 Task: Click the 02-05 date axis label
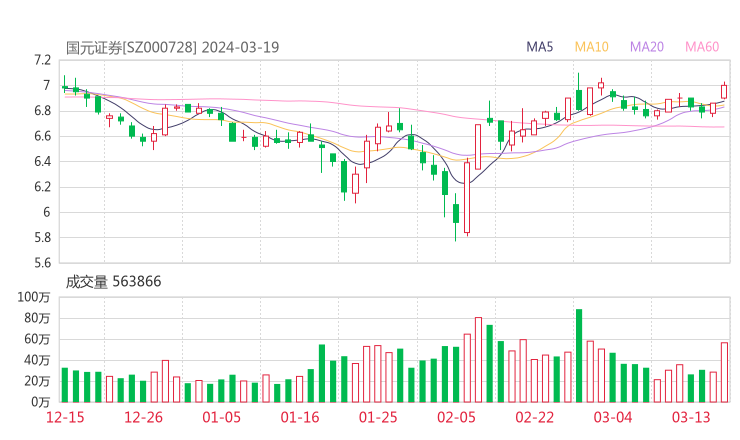(456, 417)
